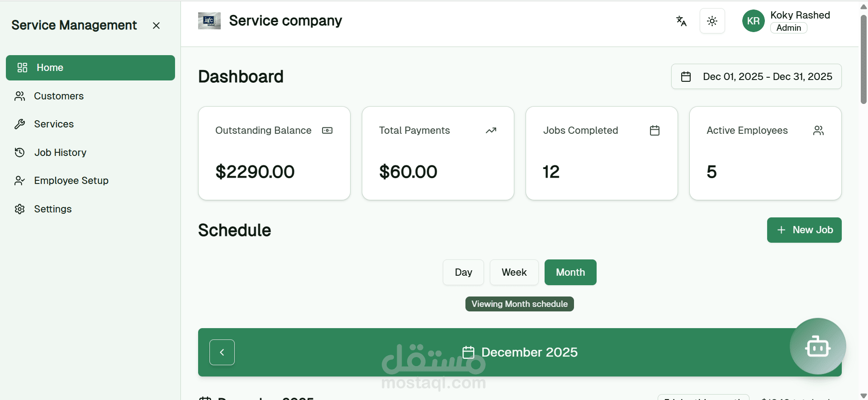
Task: Click the calendar icon on Jobs Completed card
Action: (x=655, y=131)
